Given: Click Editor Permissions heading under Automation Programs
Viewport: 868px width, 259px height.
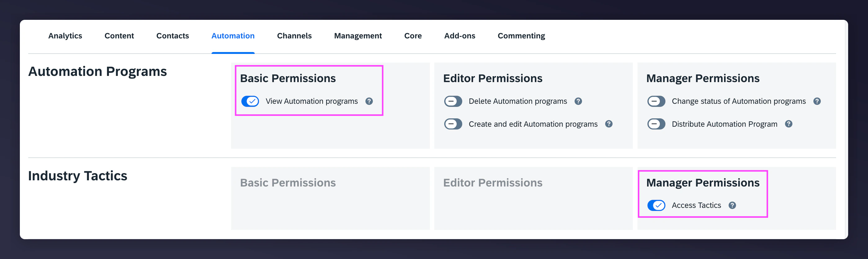Looking at the screenshot, I should tap(493, 78).
